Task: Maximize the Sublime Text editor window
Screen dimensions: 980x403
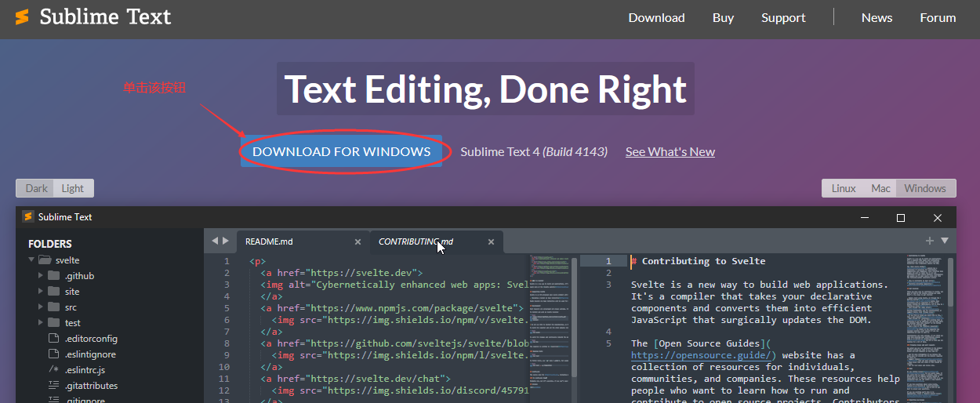Action: pos(901,217)
